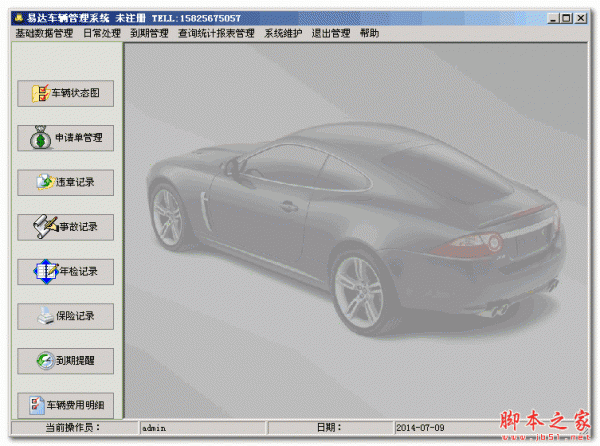Screen dimensions: 600x446
Task: Click the 车辆状态图 button label
Action: coord(76,93)
